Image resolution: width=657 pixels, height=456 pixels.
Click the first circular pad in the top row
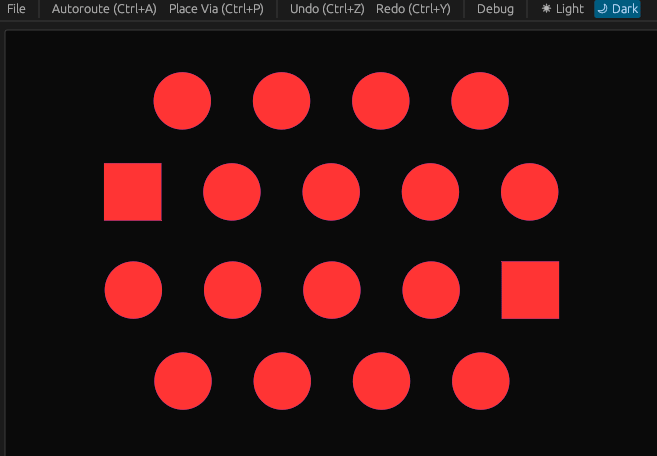click(x=182, y=101)
